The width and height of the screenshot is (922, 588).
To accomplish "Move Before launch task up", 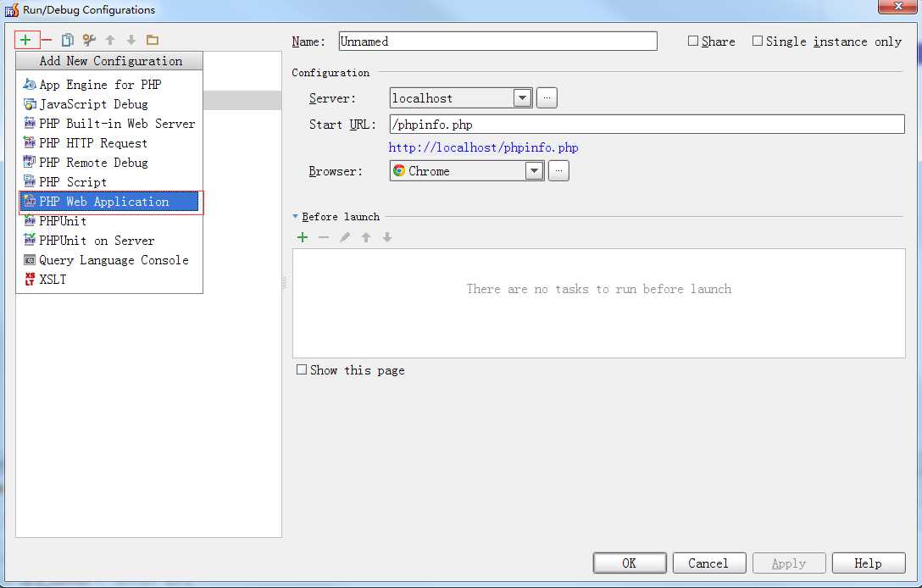I will [x=366, y=237].
